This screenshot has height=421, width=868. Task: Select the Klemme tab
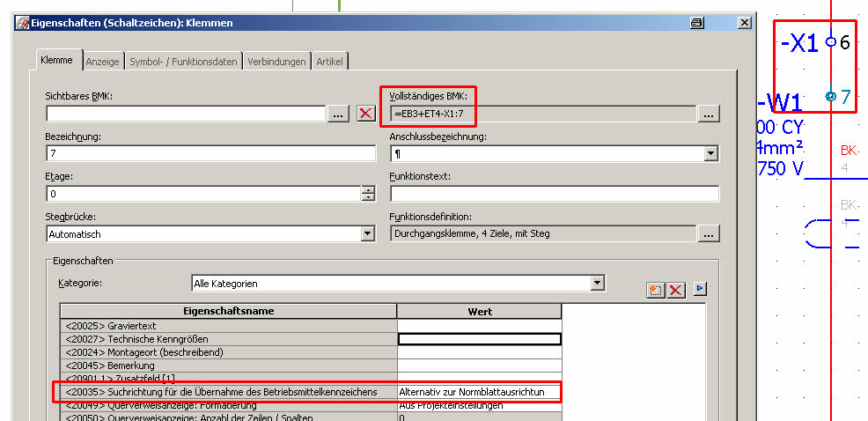click(x=56, y=60)
